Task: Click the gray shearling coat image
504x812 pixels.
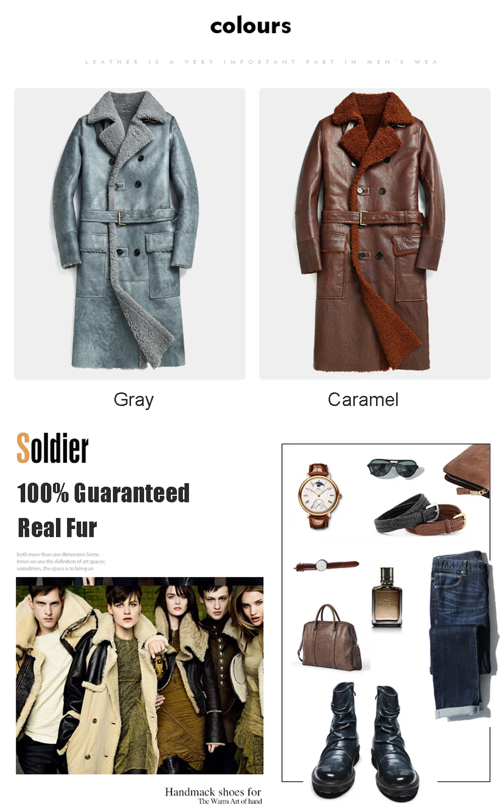Action: 130,234
